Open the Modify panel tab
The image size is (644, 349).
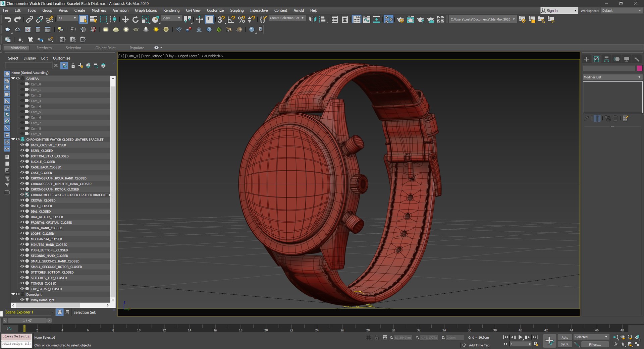click(596, 59)
